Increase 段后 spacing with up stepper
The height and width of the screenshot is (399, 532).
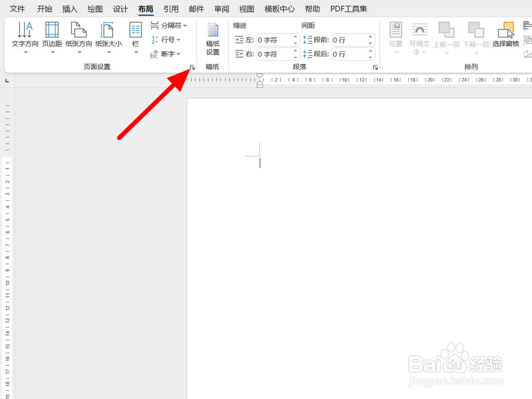coord(370,51)
